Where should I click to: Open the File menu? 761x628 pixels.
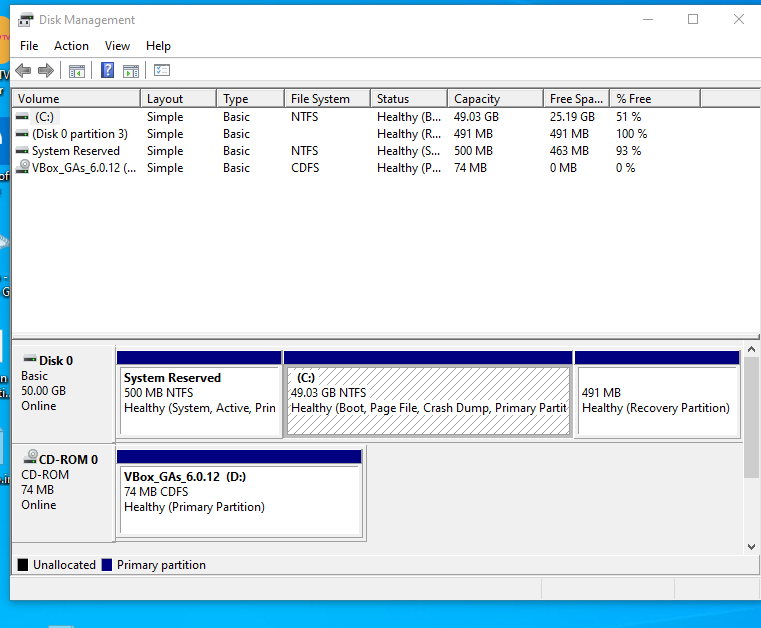[29, 46]
